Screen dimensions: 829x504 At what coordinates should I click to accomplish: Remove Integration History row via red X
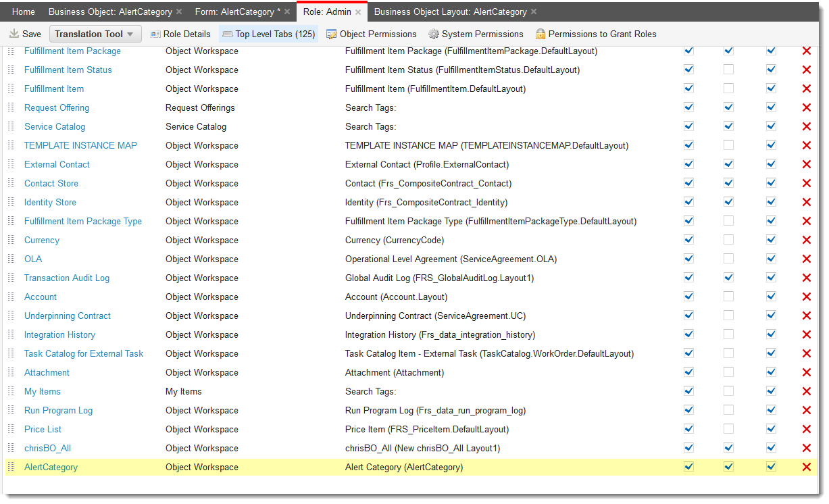tap(806, 334)
